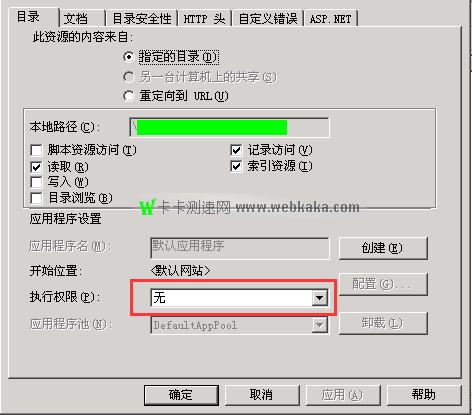Uncheck the 读取 checkbox
Image resolution: width=472 pixels, height=415 pixels.
[x=36, y=167]
